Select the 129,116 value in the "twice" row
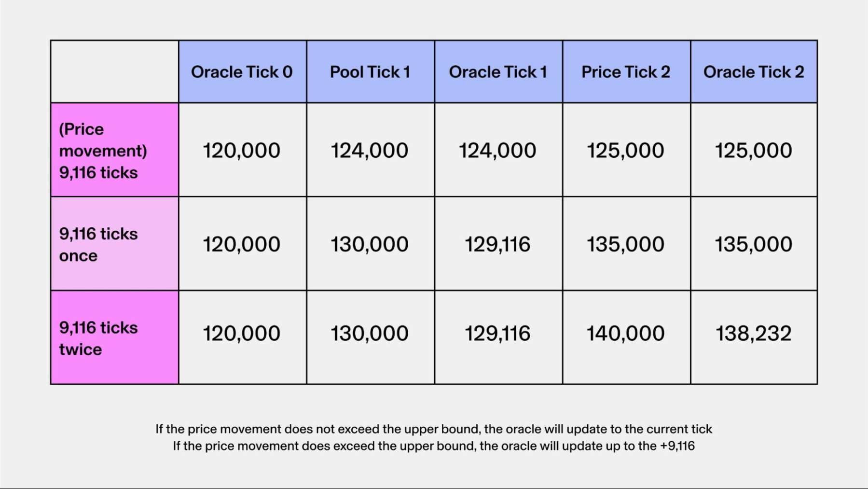The image size is (868, 489). [x=497, y=334]
